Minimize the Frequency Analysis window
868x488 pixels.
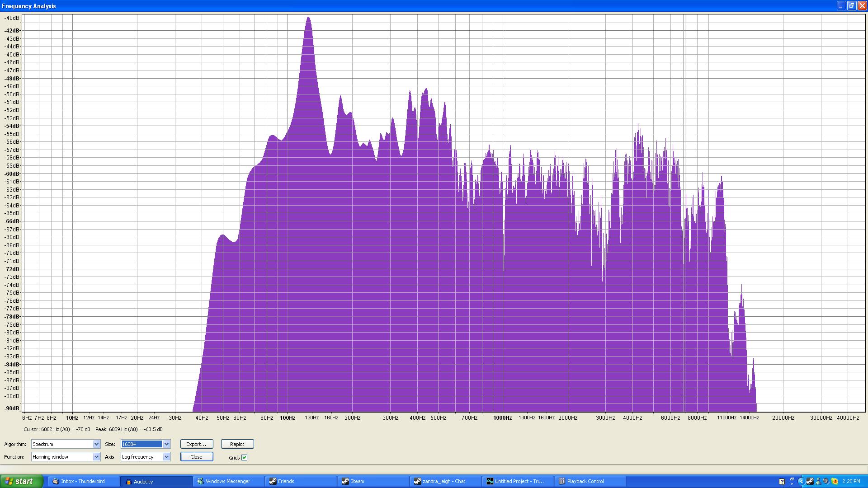tap(841, 6)
